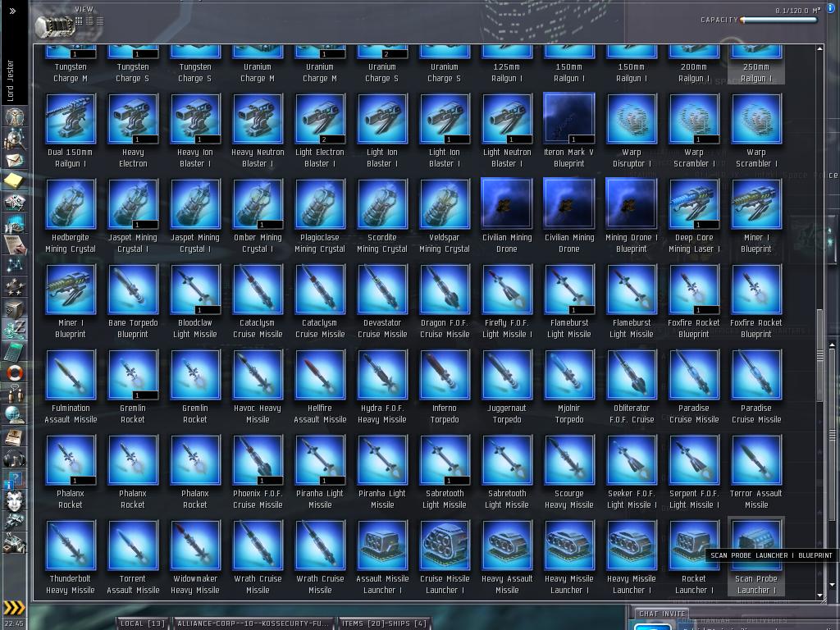This screenshot has height=630, width=840.
Task: Select the Scourge Heavy Missile item
Action: 569,472
